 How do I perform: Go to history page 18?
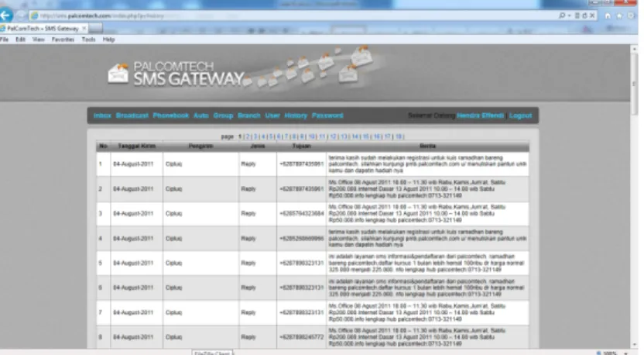(399, 136)
